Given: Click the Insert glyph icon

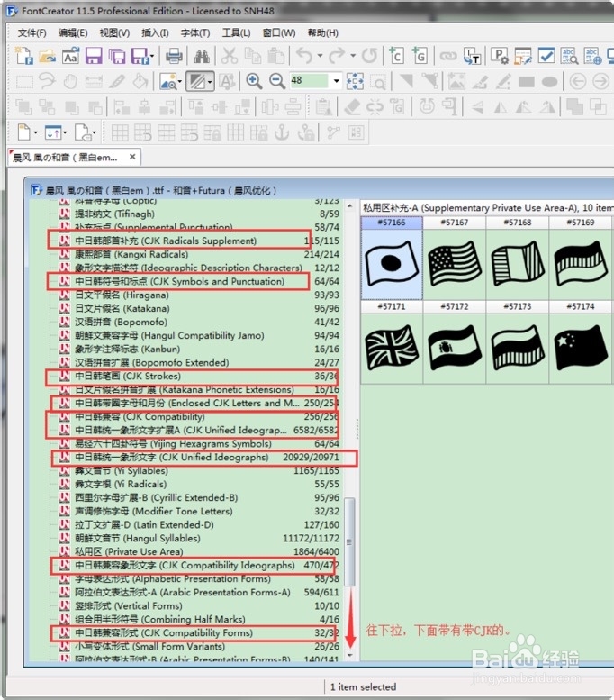Looking at the screenshot, I should point(420,56).
